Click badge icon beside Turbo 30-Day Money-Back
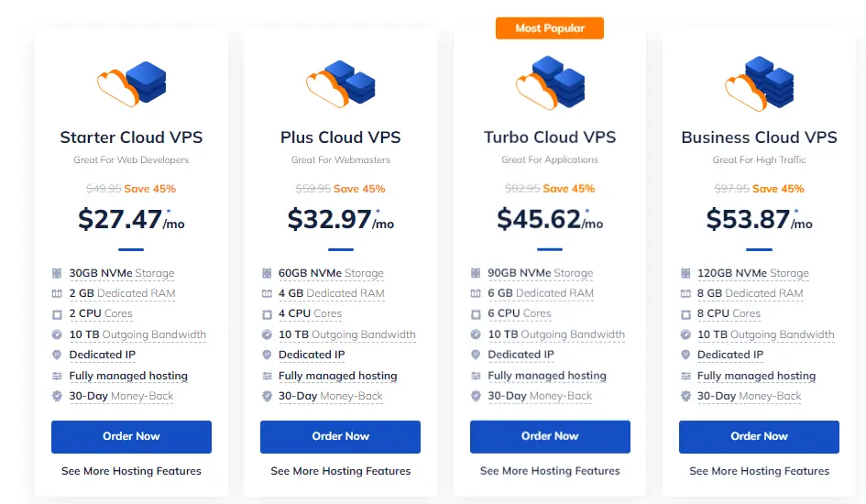This screenshot has height=504, width=866. click(x=476, y=396)
